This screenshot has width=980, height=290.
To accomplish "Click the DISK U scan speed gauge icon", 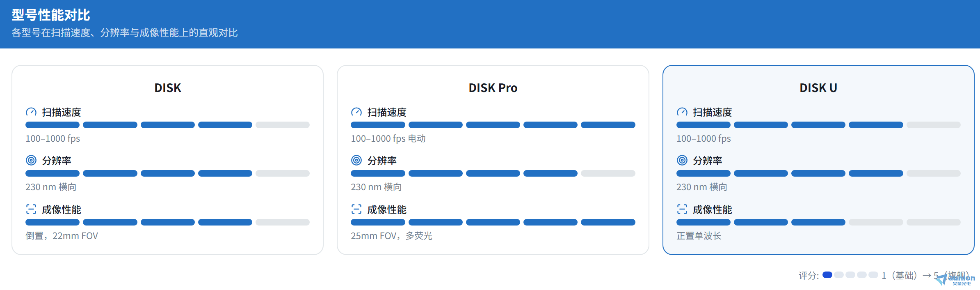I will 682,112.
